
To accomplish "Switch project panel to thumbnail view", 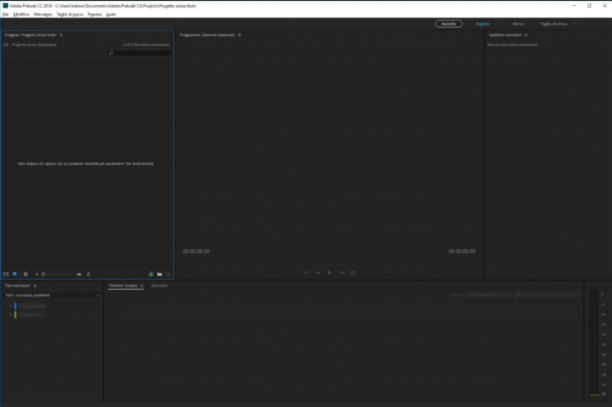I will pyautogui.click(x=15, y=274).
